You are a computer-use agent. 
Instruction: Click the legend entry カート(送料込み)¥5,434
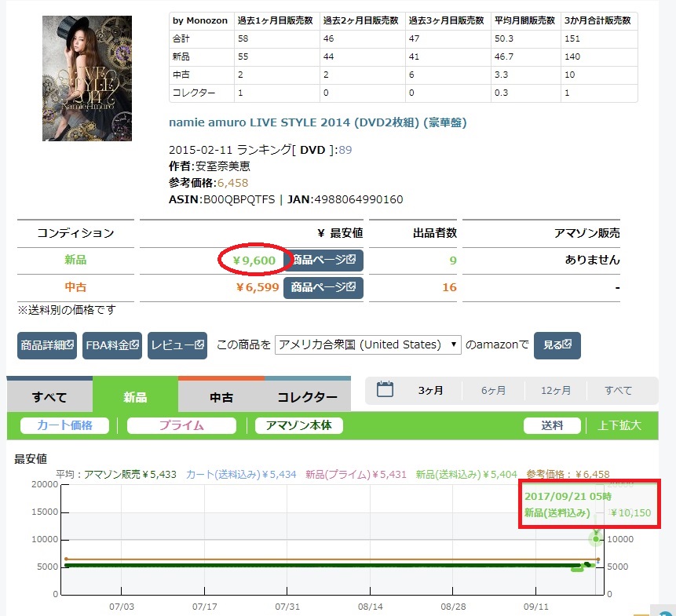tap(241, 475)
